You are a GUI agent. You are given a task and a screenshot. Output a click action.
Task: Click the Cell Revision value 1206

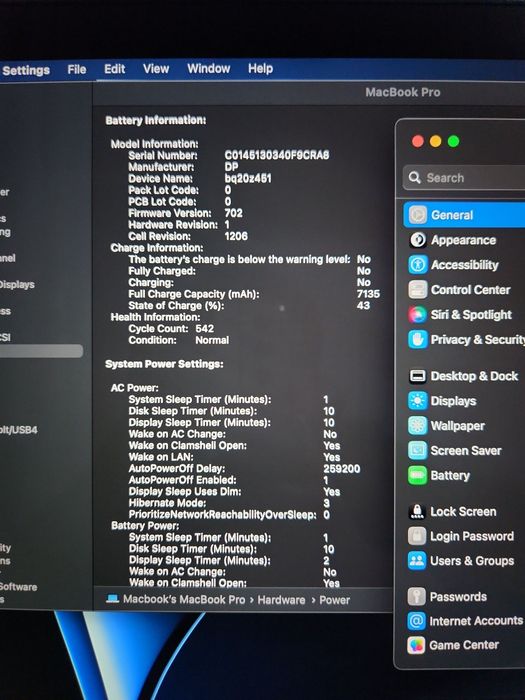(236, 236)
